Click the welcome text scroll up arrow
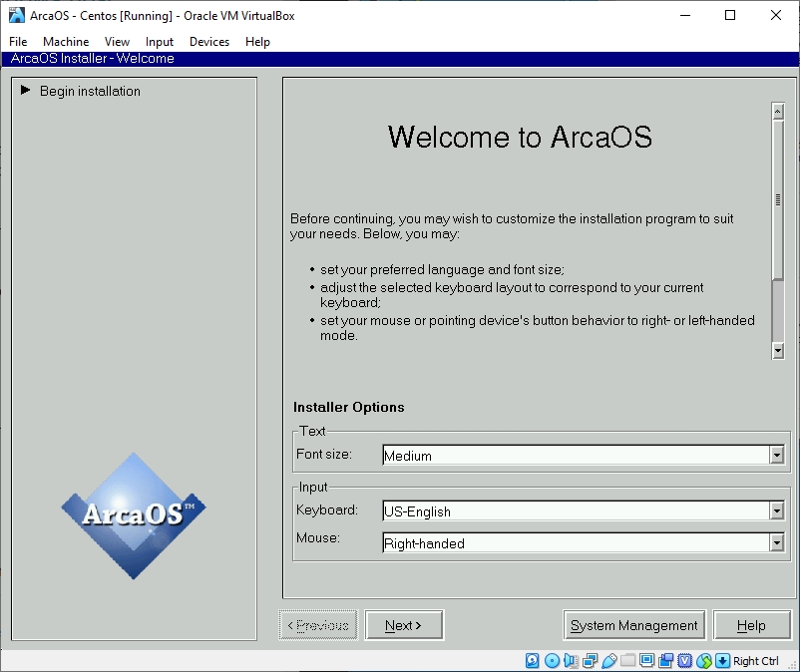The height and width of the screenshot is (672, 800). click(778, 111)
